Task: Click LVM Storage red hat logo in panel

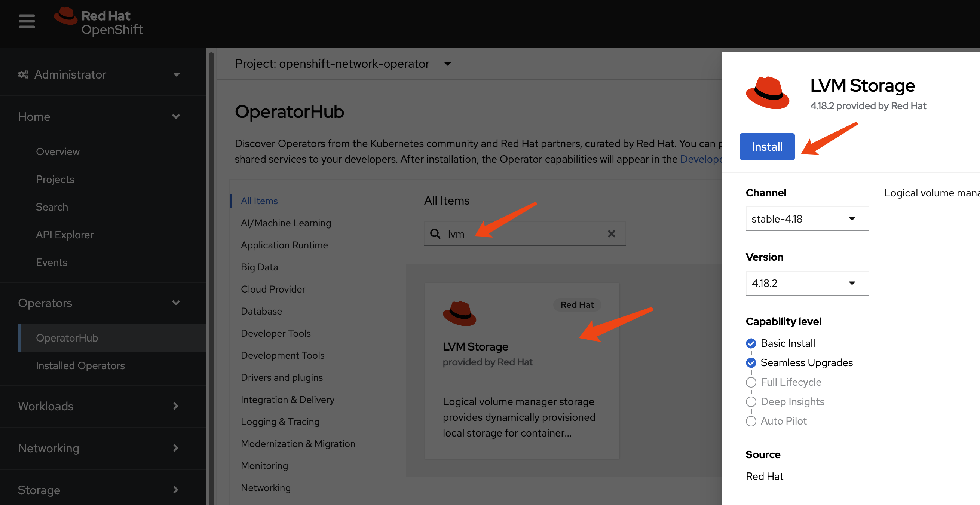Action: (x=767, y=92)
